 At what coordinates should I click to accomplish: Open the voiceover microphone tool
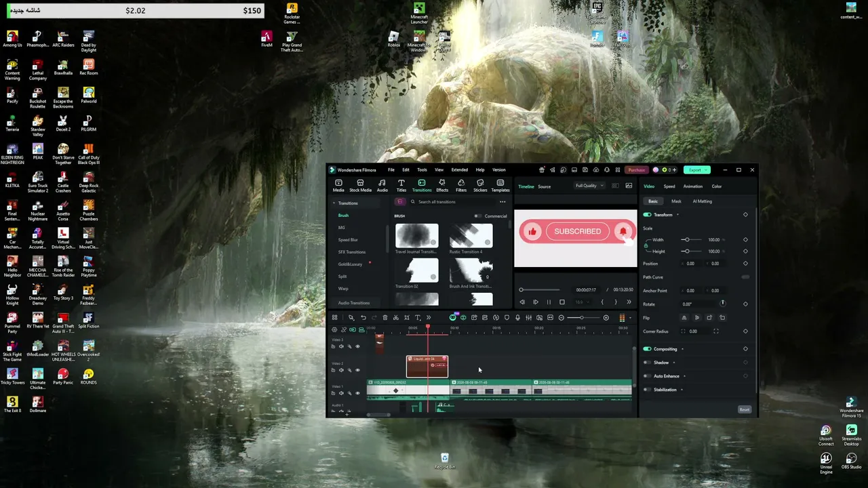[517, 318]
